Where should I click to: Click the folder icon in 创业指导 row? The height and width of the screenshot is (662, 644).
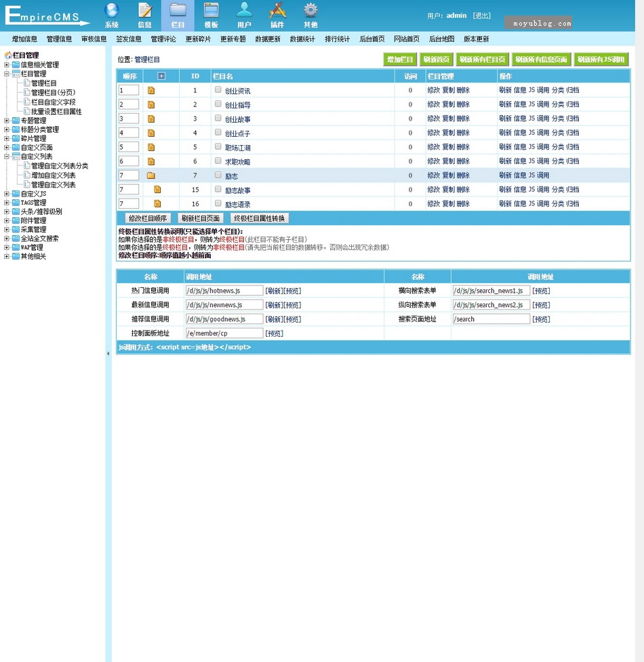tap(151, 105)
